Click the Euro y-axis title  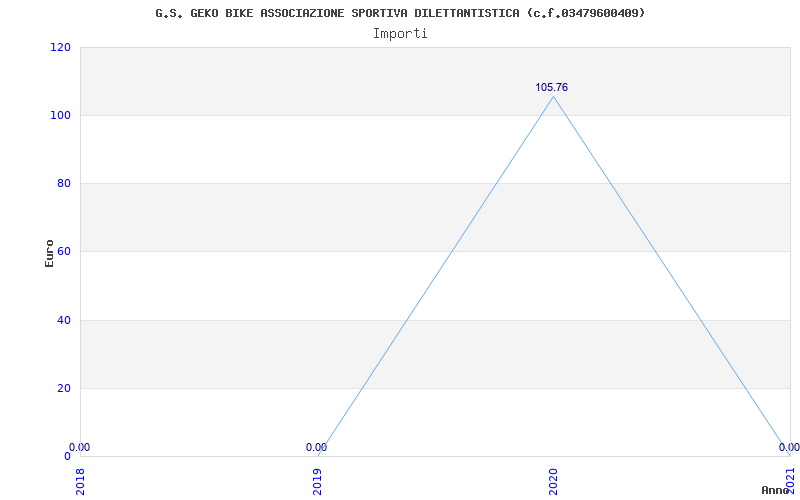[x=49, y=254]
